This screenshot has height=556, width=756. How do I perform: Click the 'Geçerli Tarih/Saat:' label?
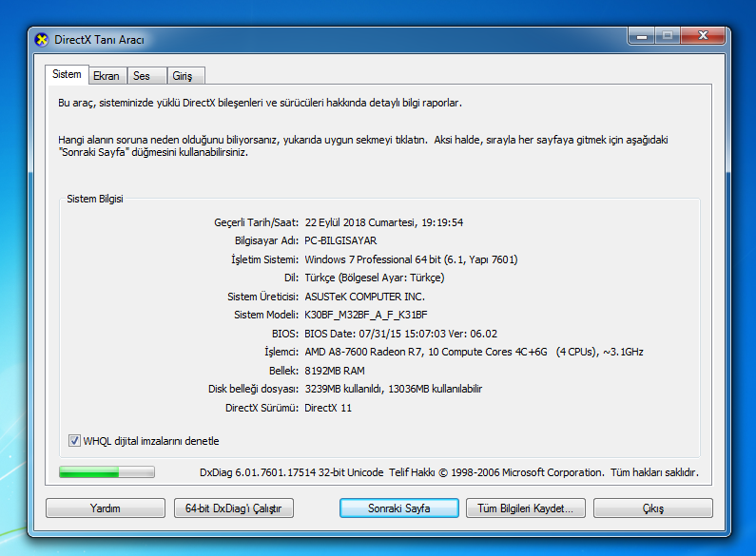tap(257, 222)
